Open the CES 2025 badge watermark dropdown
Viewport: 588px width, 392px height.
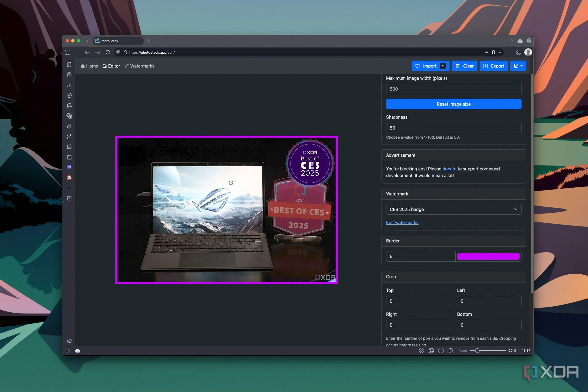coord(453,209)
